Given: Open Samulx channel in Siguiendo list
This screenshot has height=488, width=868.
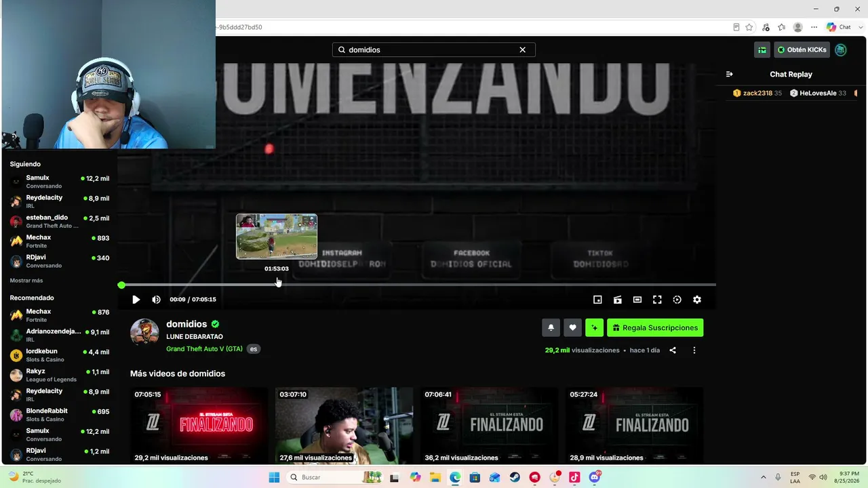Looking at the screenshot, I should pos(60,181).
